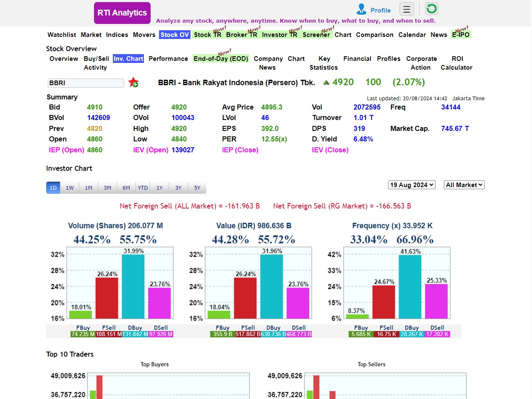Click the Net Foreign Sell (ALL Market) text

coord(190,206)
